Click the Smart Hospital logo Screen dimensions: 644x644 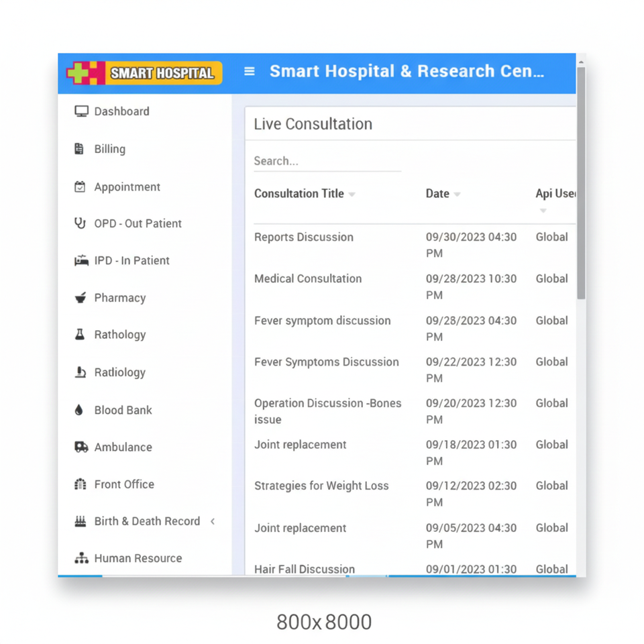coord(145,73)
